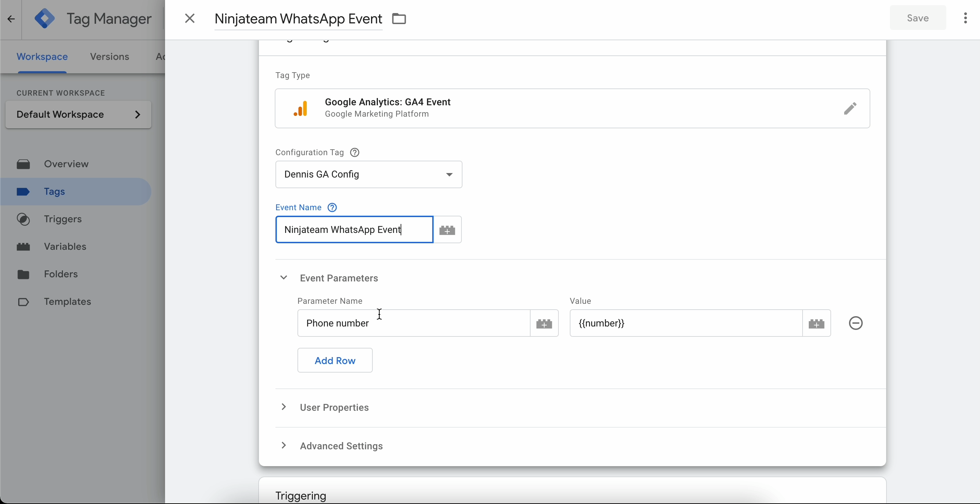The image size is (980, 504).
Task: Open the folder icon next to tag name
Action: [399, 19]
